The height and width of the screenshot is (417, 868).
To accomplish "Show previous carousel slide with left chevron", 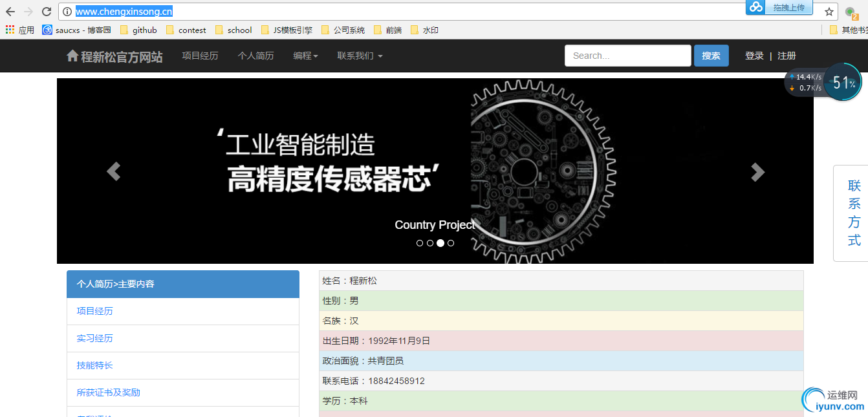I will point(113,172).
